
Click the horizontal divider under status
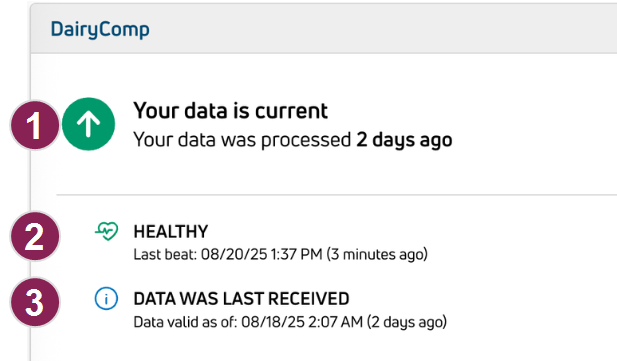(x=336, y=194)
